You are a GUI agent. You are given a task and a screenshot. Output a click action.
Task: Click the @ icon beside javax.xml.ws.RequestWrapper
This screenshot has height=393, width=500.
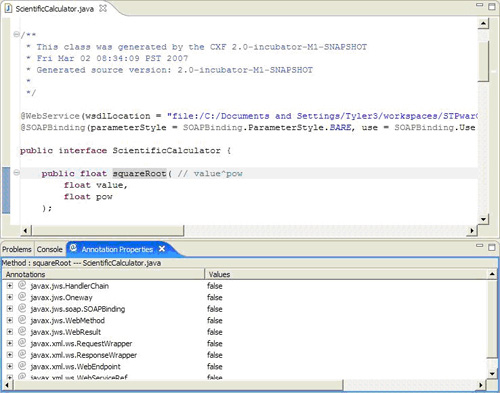(22, 343)
